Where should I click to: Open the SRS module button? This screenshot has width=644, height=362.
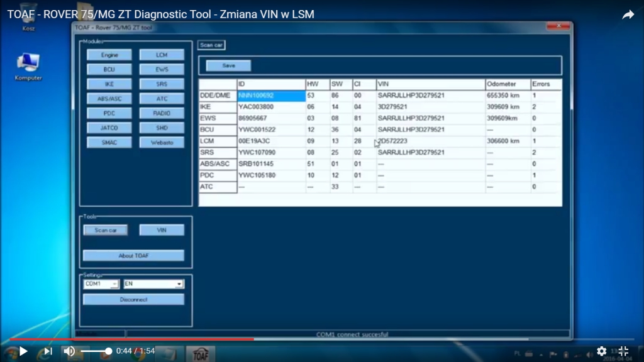coord(162,84)
